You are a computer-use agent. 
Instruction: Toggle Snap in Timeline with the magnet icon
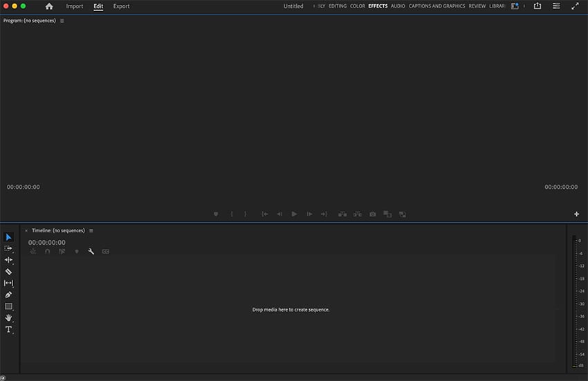coord(47,251)
